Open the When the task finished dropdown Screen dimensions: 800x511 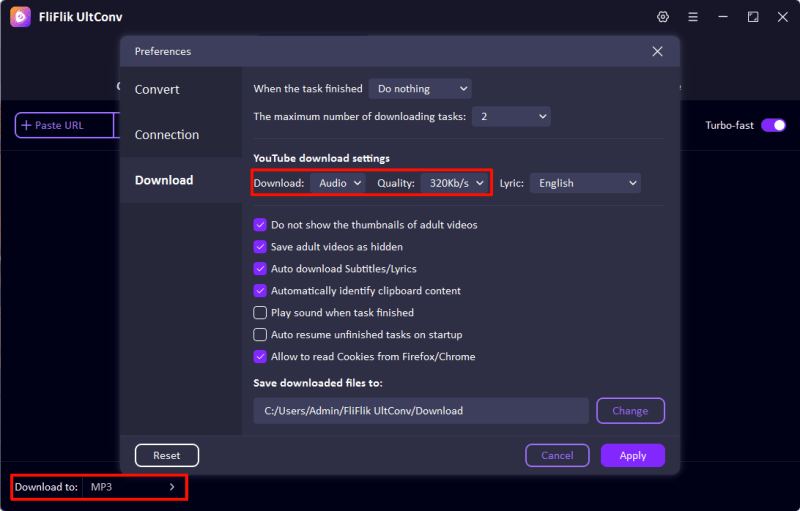(420, 89)
